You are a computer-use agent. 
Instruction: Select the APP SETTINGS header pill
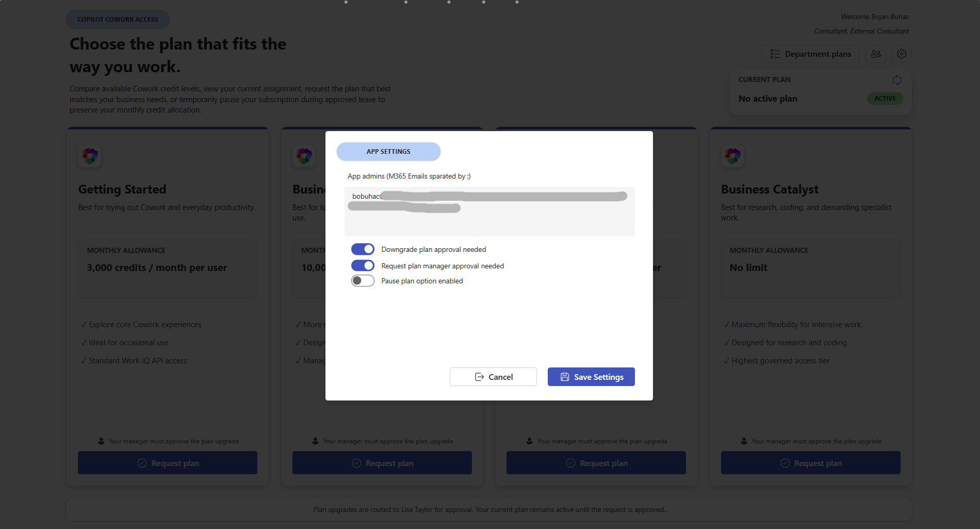(388, 151)
